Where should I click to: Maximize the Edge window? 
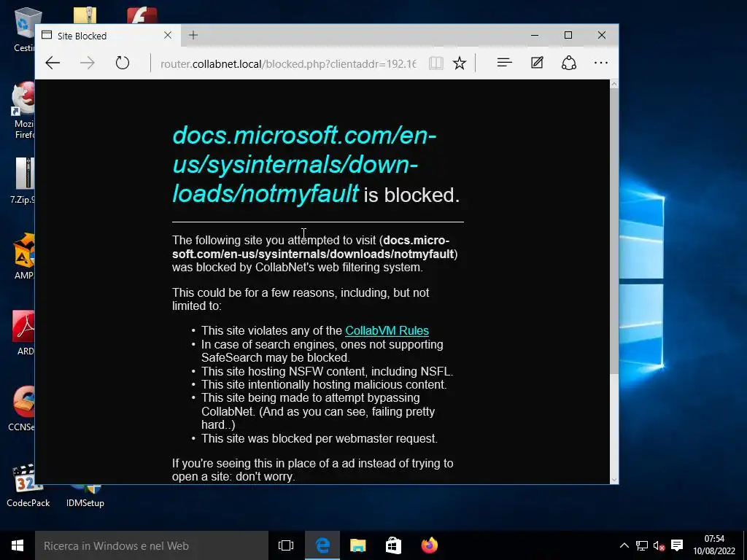pyautogui.click(x=568, y=35)
